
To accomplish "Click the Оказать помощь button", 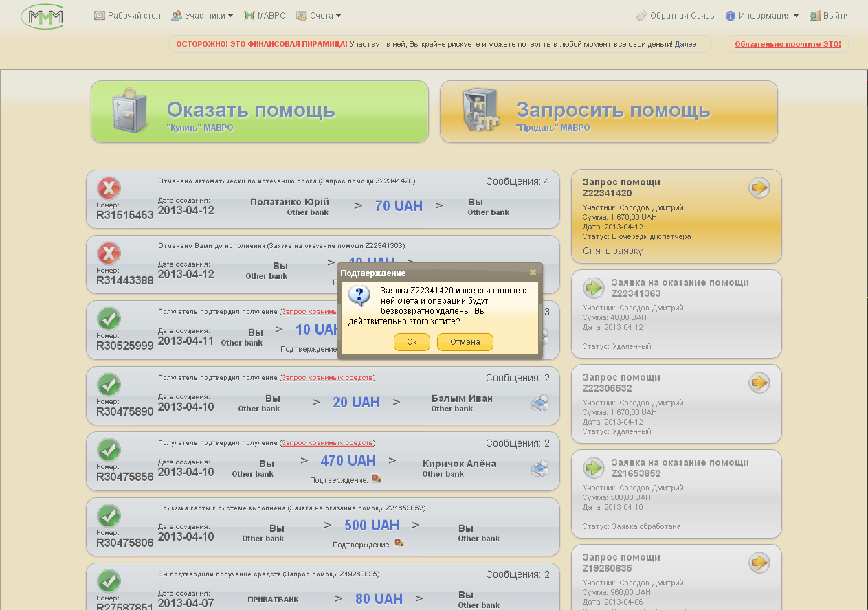I will tap(260, 112).
